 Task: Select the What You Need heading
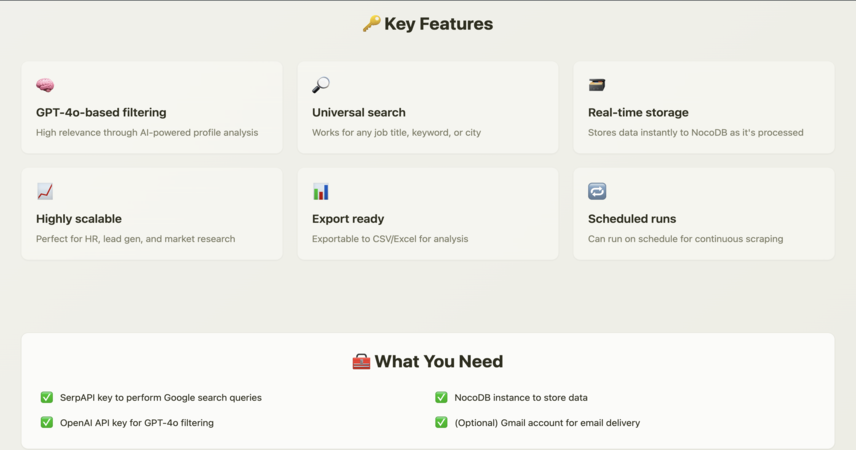coord(439,362)
